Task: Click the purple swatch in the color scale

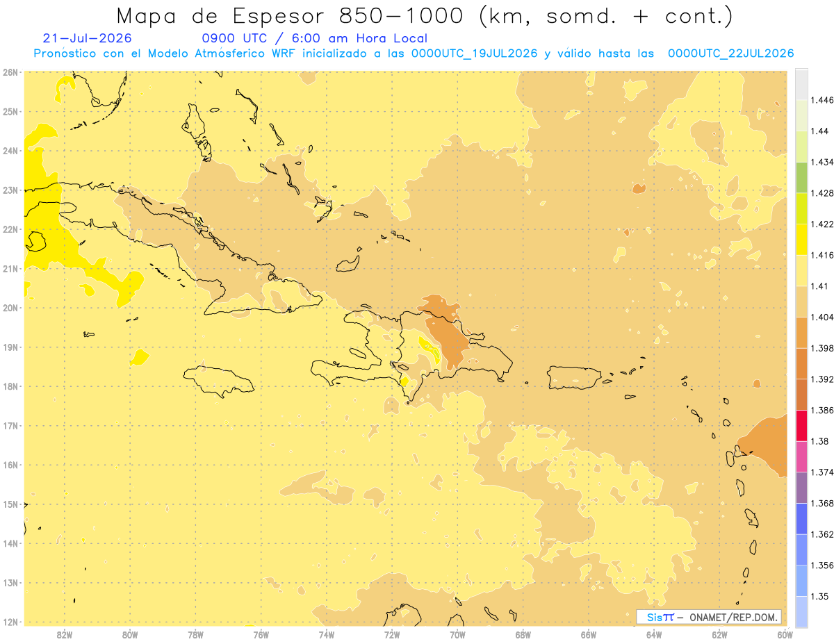Action: pos(801,488)
